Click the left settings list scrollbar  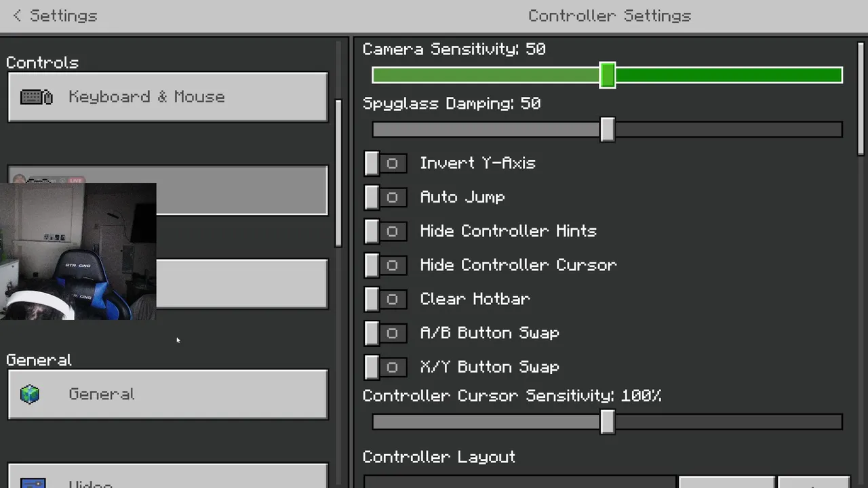click(338, 173)
